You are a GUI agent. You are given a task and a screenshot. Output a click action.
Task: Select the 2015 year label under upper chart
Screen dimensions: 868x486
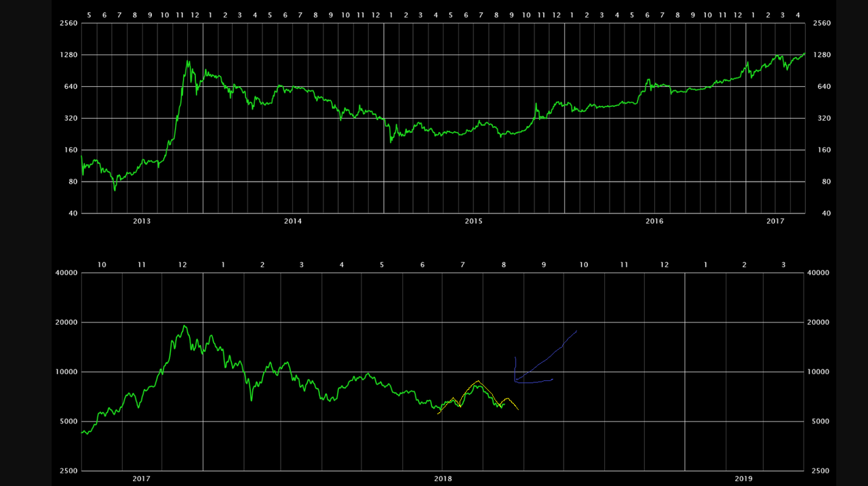pos(473,221)
